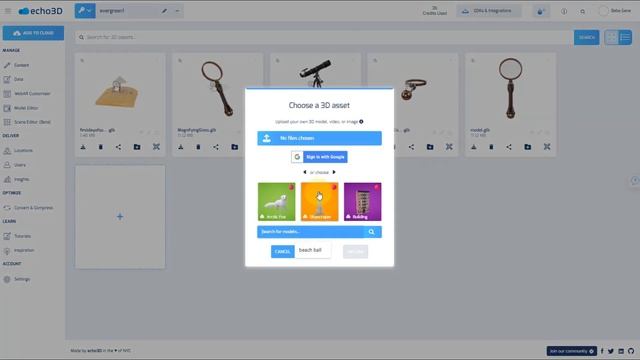Click the API key icon button
640x360 pixels.
click(85, 11)
